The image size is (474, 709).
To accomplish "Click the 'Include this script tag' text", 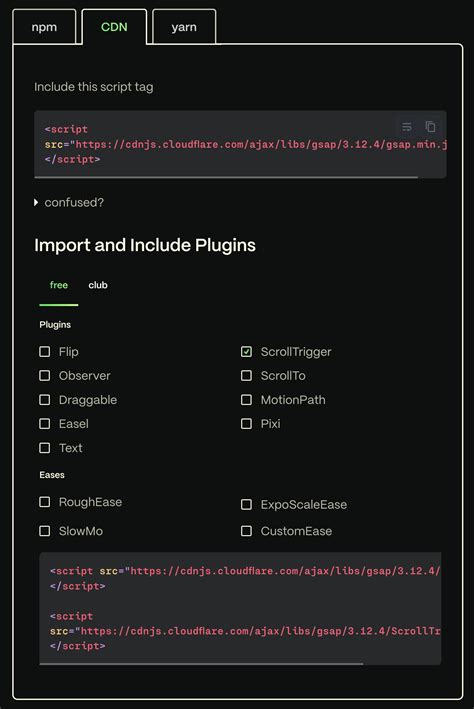I will [94, 87].
